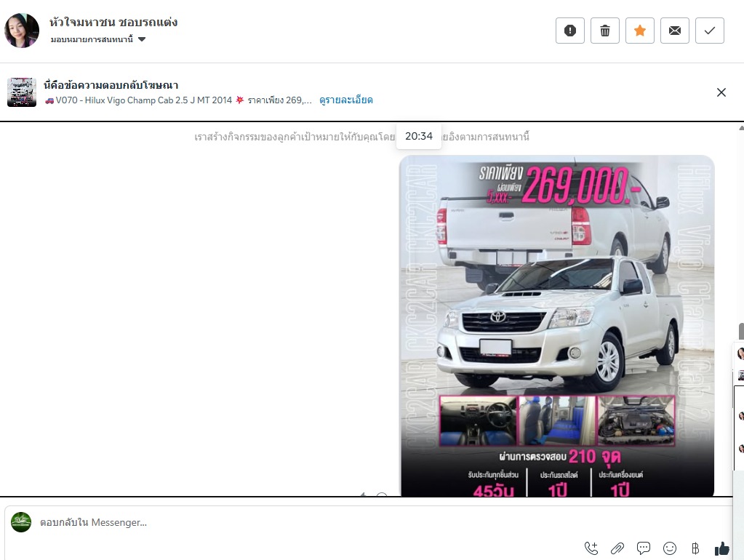This screenshot has width=744, height=560.
Task: Mark conversation as spam with exclamation icon
Action: 570,31
